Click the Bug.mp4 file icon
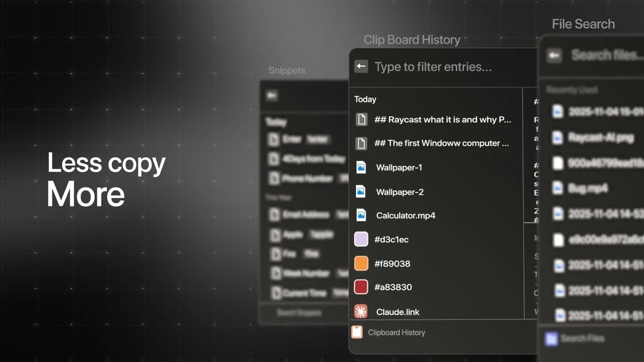644x362 pixels. point(557,188)
